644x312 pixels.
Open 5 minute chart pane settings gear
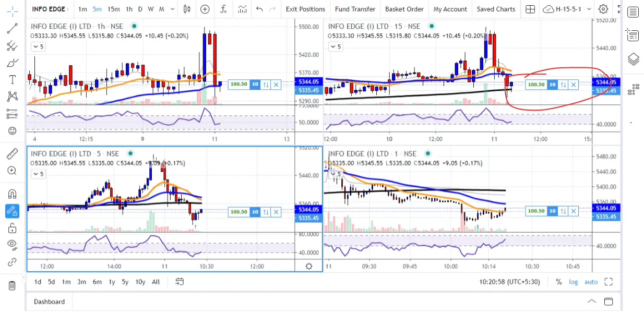309,266
